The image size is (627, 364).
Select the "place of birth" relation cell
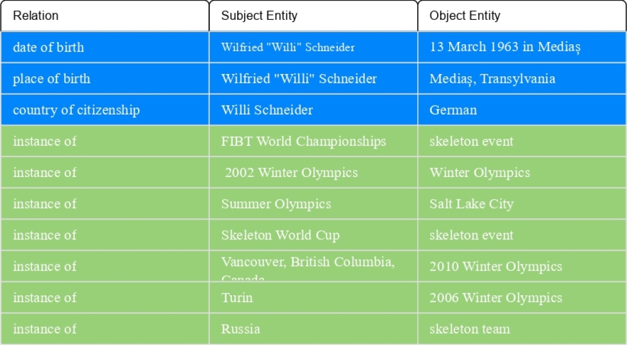click(x=104, y=79)
